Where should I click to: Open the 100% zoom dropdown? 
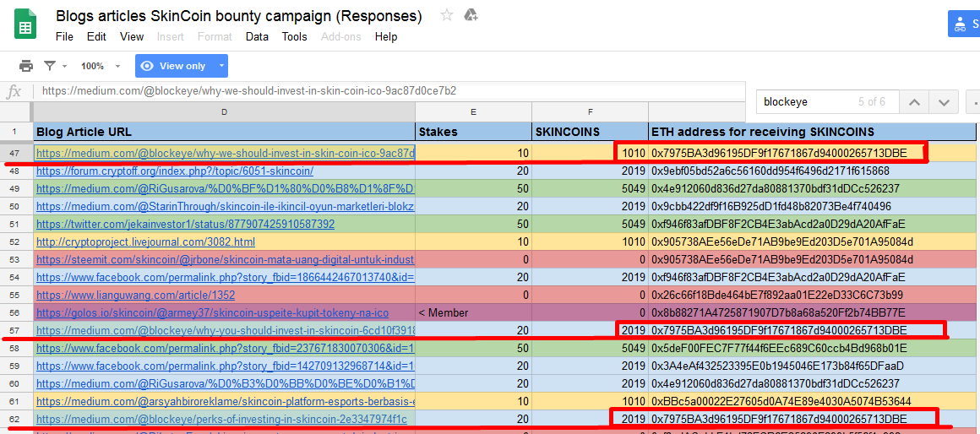[101, 66]
